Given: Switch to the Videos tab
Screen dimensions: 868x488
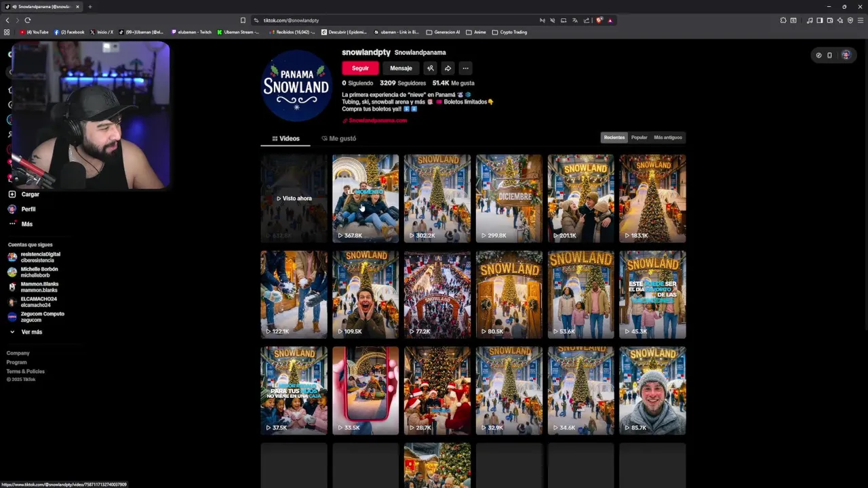Looking at the screenshot, I should [x=285, y=138].
